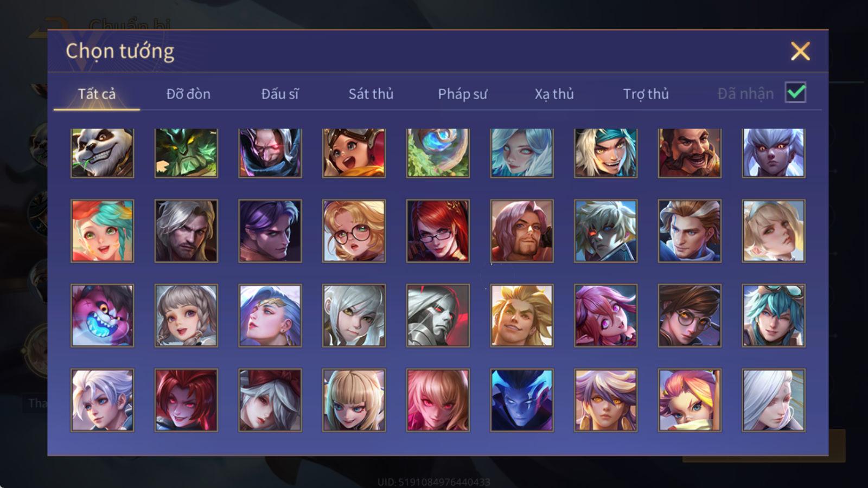Toggle the Đã nhận checkbox
868x488 pixels.
pyautogui.click(x=795, y=93)
